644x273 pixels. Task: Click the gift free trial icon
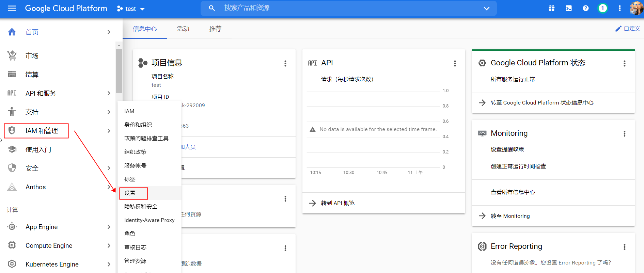point(552,8)
